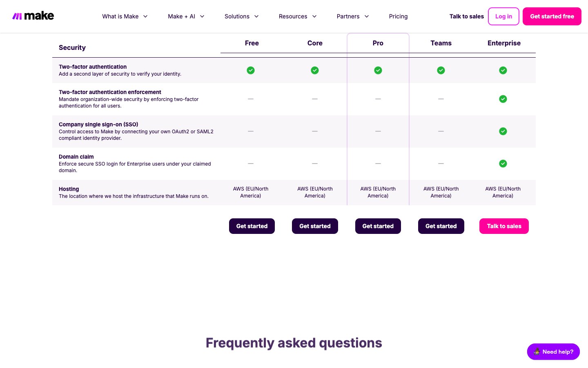This screenshot has height=368, width=588.
Task: Click the Get started free button
Action: (x=552, y=16)
